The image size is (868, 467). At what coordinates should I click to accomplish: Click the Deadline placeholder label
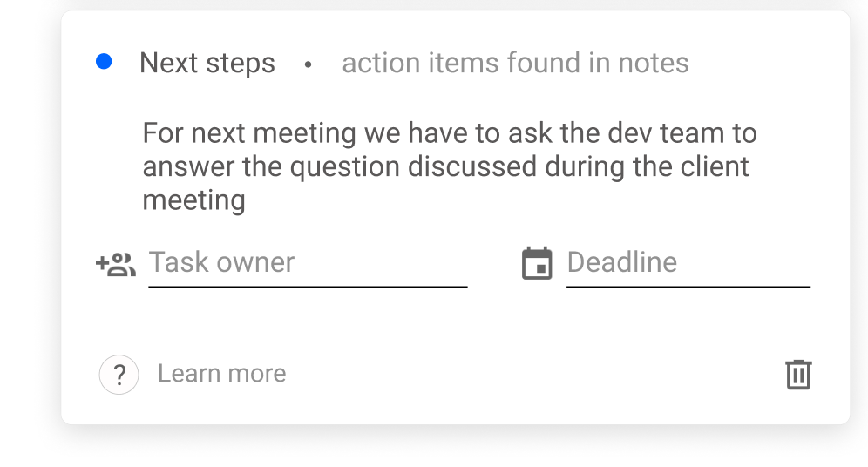coord(621,261)
